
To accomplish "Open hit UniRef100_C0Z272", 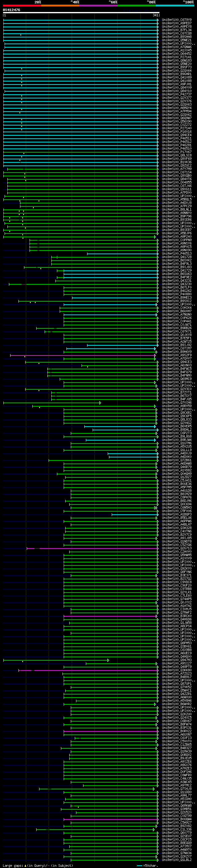I will coord(177,125).
